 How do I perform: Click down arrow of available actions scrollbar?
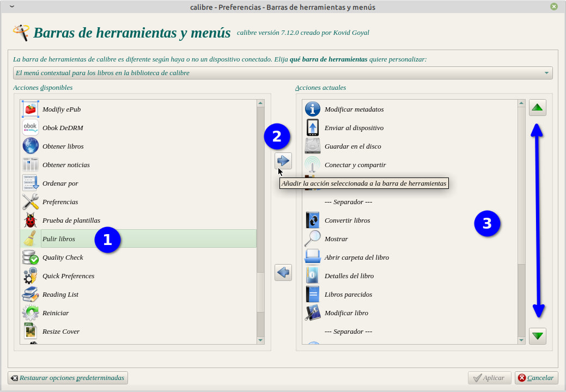point(260,340)
